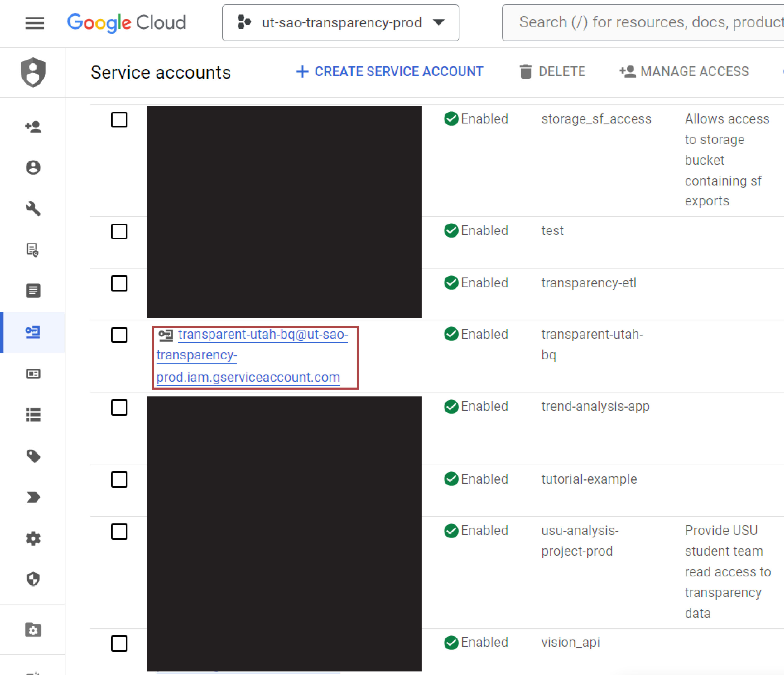
Task: Open the Workload Identity Federation card icon
Action: click(33, 373)
